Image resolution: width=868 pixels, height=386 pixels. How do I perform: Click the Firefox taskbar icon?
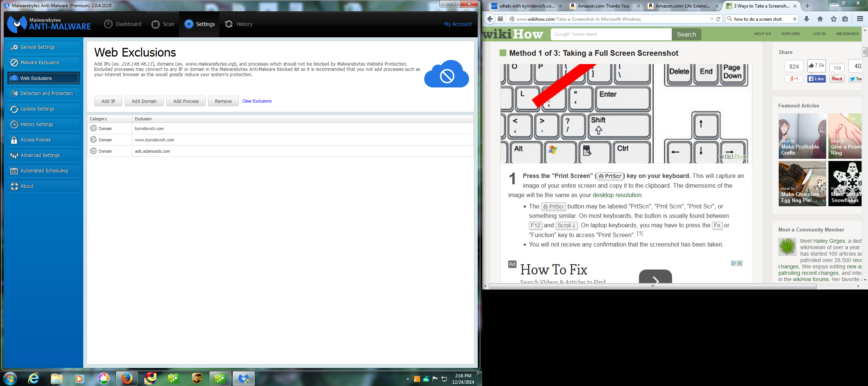pos(127,378)
